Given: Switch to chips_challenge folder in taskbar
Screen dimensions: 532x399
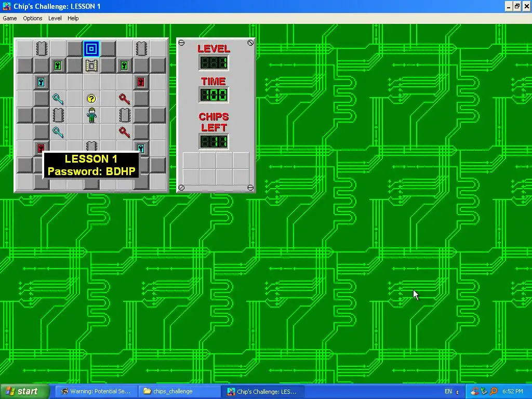Looking at the screenshot, I should (179, 392).
